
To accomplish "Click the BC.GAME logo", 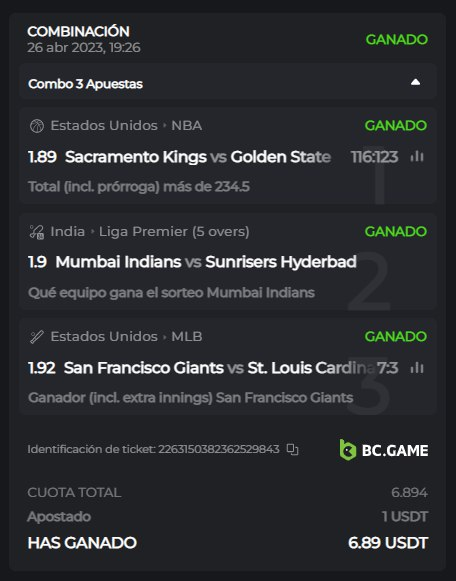I will (x=384, y=450).
